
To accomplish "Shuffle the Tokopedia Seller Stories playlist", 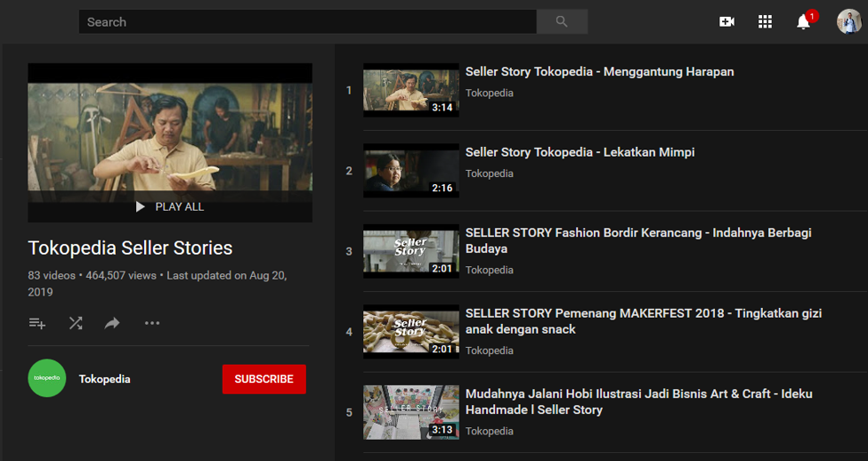I will pyautogui.click(x=76, y=323).
